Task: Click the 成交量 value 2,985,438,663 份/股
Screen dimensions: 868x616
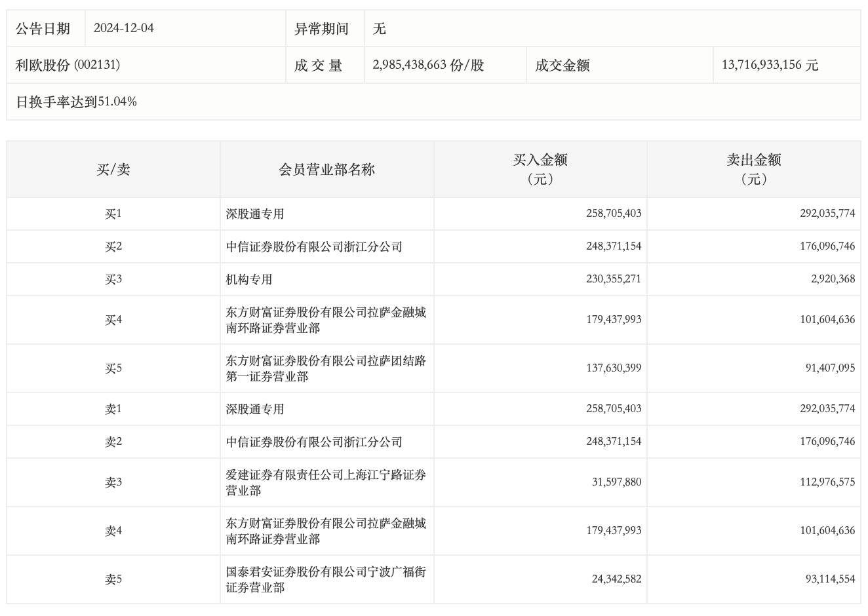Action: (428, 65)
